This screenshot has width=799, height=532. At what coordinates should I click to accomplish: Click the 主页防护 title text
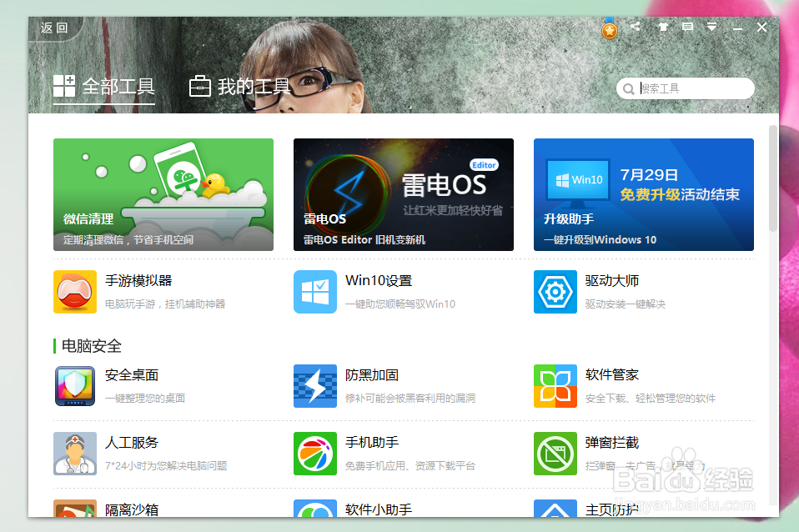tap(612, 509)
